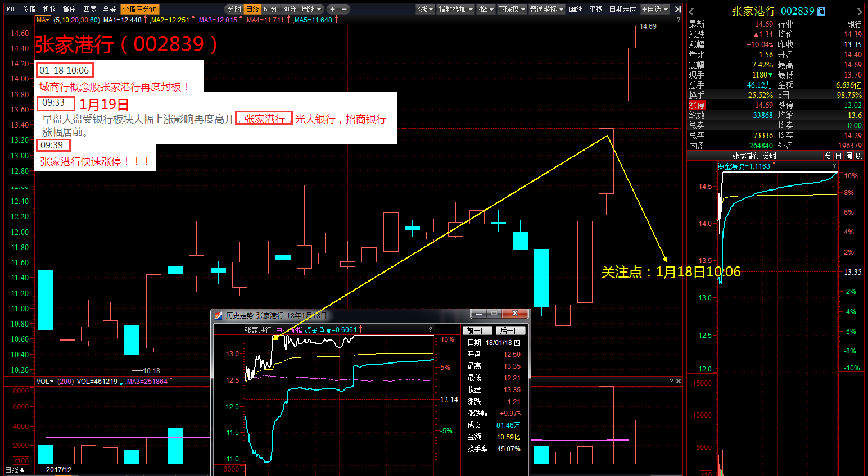The image size is (868, 476).
Task: Click the 个股三分钟 highlighted button
Action: coord(140,9)
